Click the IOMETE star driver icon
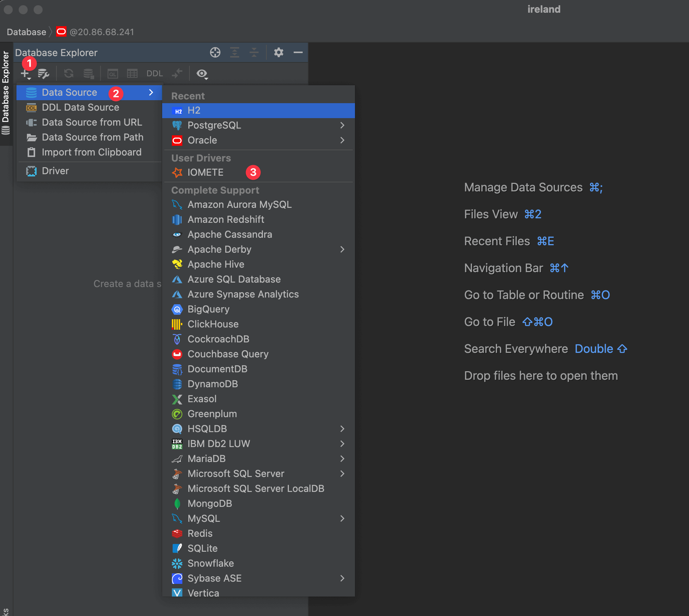 (177, 172)
